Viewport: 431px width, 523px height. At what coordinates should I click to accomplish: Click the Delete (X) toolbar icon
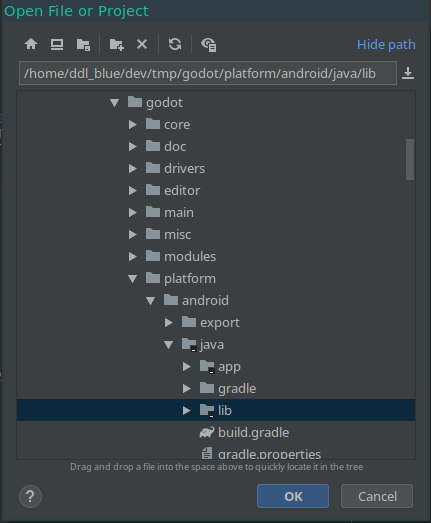tap(142, 44)
